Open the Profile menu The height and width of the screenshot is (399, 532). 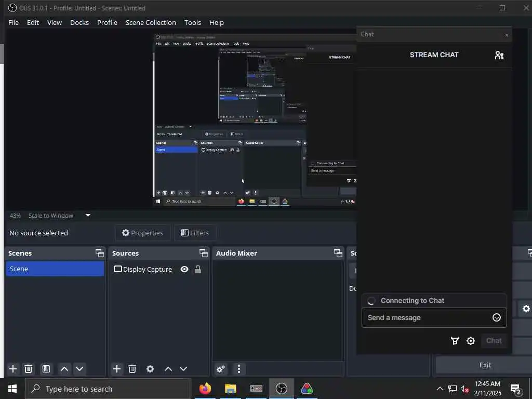coord(107,22)
